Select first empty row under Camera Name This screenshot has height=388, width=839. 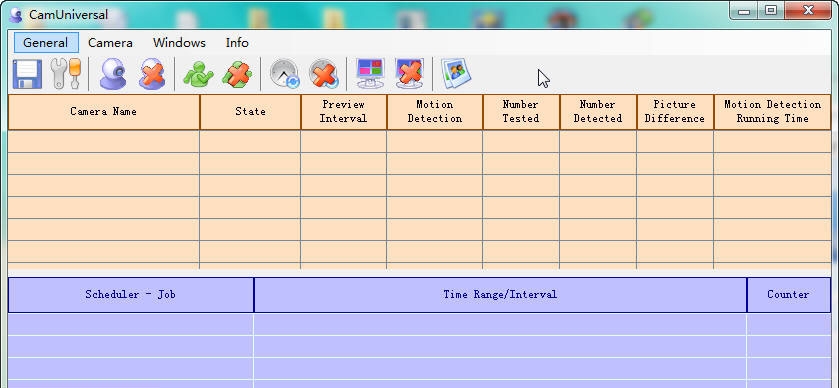point(104,142)
